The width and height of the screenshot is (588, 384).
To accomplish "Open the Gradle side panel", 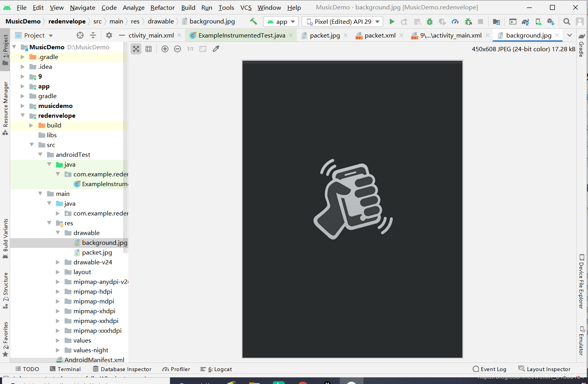I will 582,45.
